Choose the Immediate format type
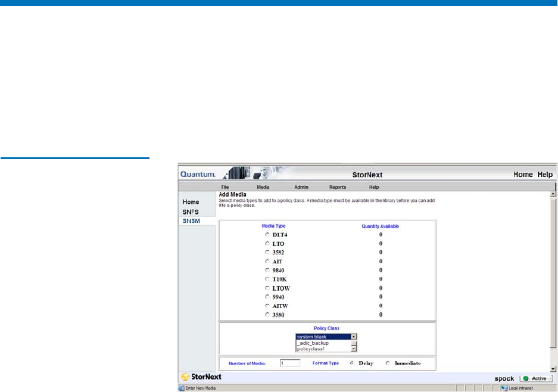The width and height of the screenshot is (558, 392). coord(388,363)
